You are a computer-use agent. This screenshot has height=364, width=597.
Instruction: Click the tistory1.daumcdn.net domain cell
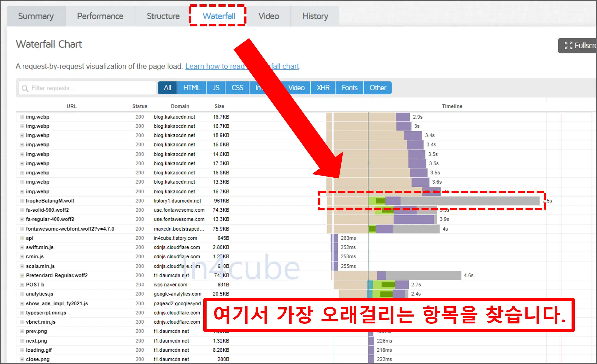pos(177,201)
